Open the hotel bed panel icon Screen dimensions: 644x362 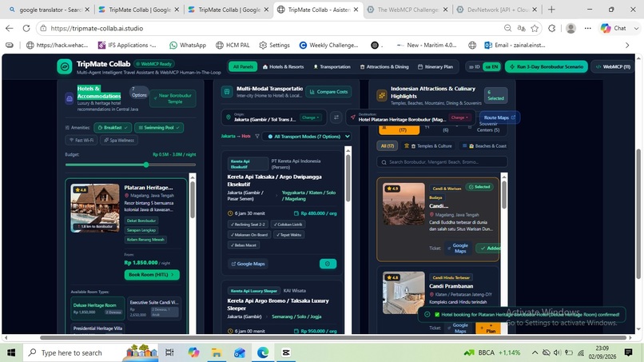point(70,98)
